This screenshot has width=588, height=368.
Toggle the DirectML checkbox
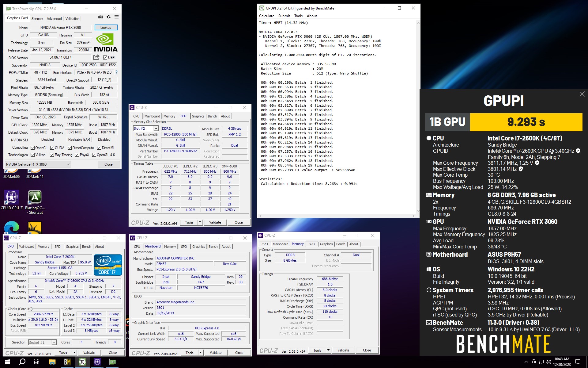tap(99, 148)
